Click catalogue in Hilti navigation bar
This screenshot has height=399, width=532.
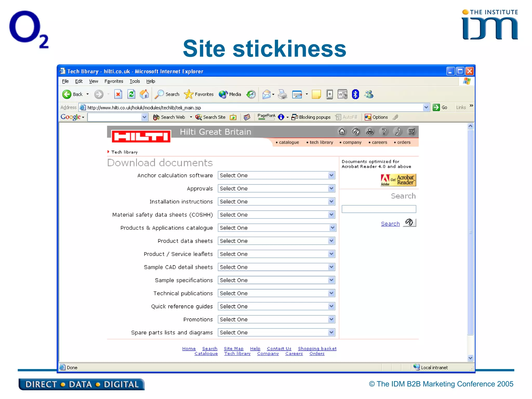[289, 142]
